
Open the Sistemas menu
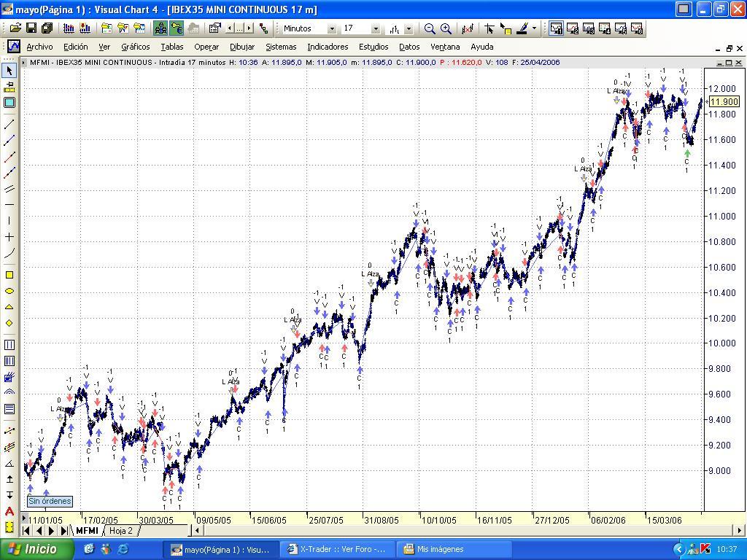281,47
